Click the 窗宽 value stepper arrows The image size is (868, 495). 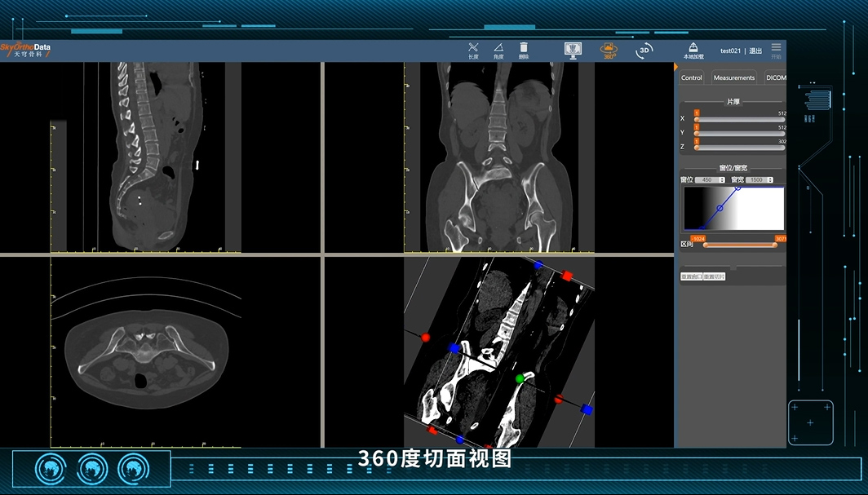coord(769,179)
